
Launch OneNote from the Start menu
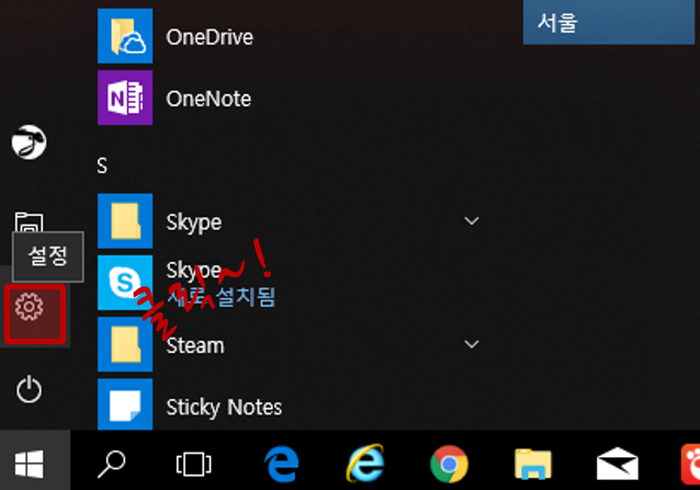point(290,98)
